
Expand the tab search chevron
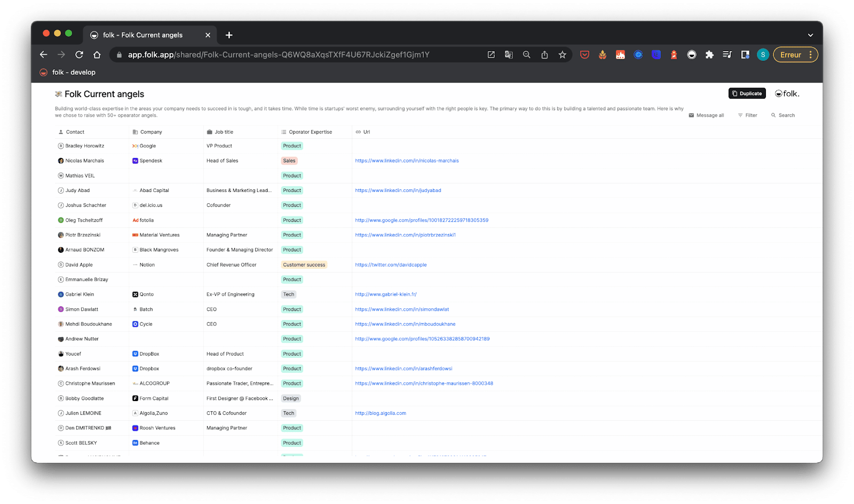coord(810,35)
